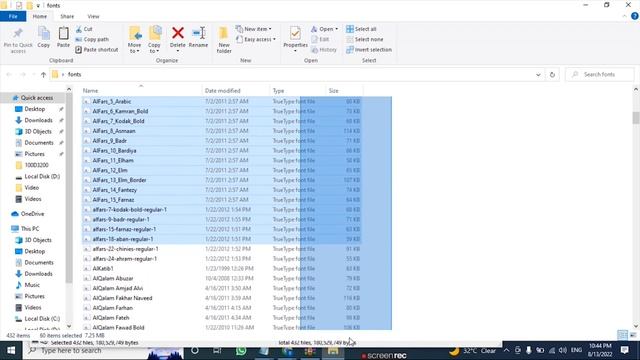Image resolution: width=640 pixels, height=360 pixels.
Task: Click Paste shortcut
Action: [97, 50]
